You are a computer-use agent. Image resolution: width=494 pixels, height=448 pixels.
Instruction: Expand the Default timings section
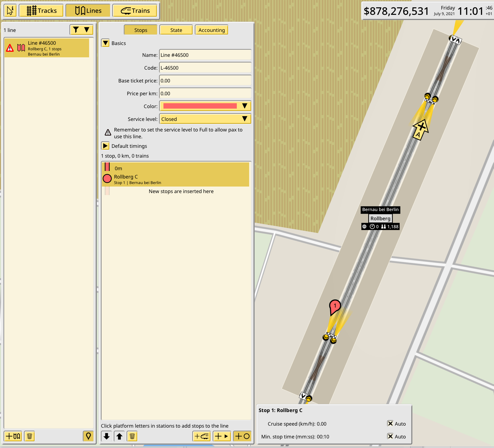click(x=105, y=146)
